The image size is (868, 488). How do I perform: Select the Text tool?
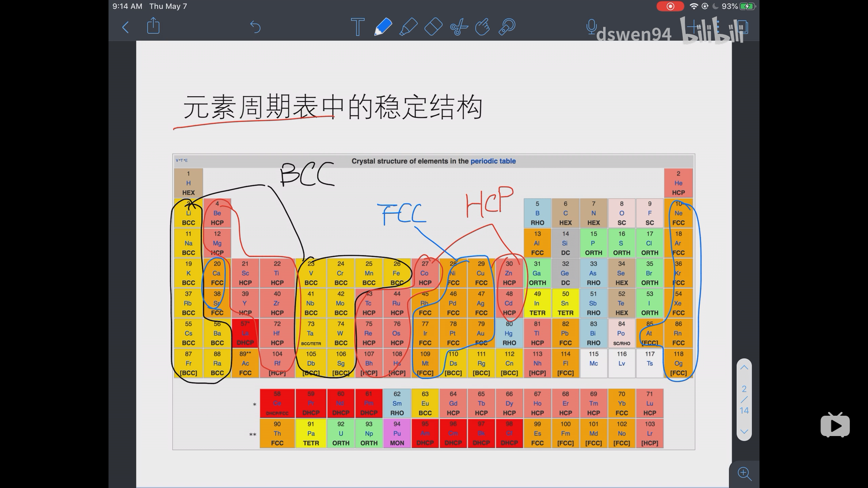(357, 27)
